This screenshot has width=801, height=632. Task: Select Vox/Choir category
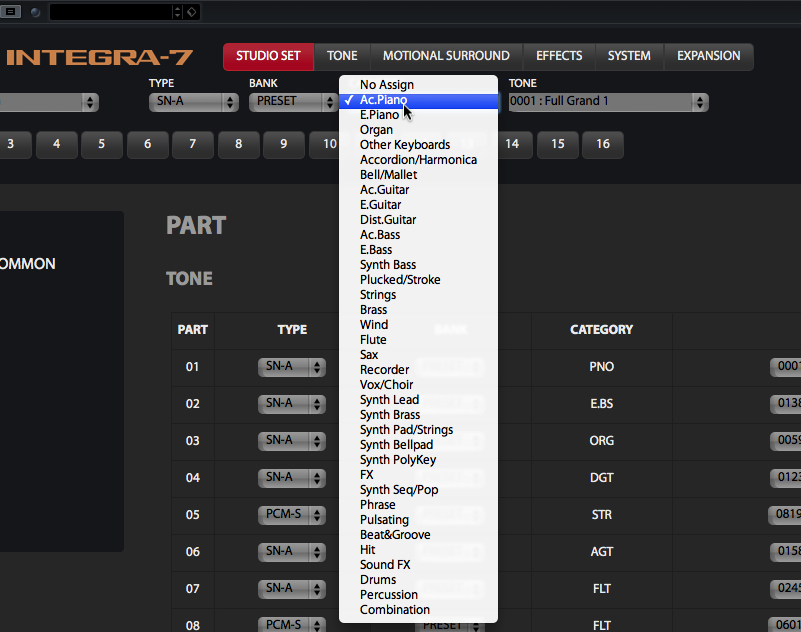(418, 385)
